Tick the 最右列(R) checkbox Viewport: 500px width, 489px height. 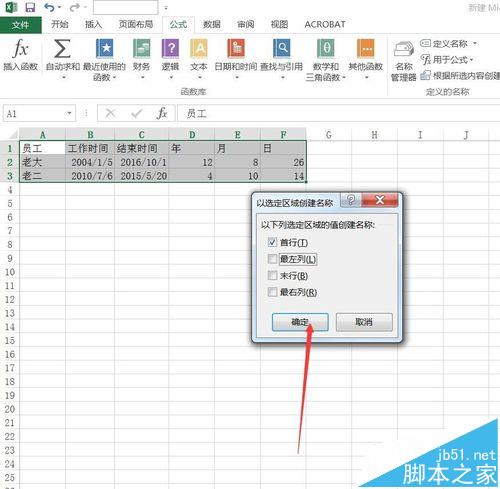tap(272, 292)
